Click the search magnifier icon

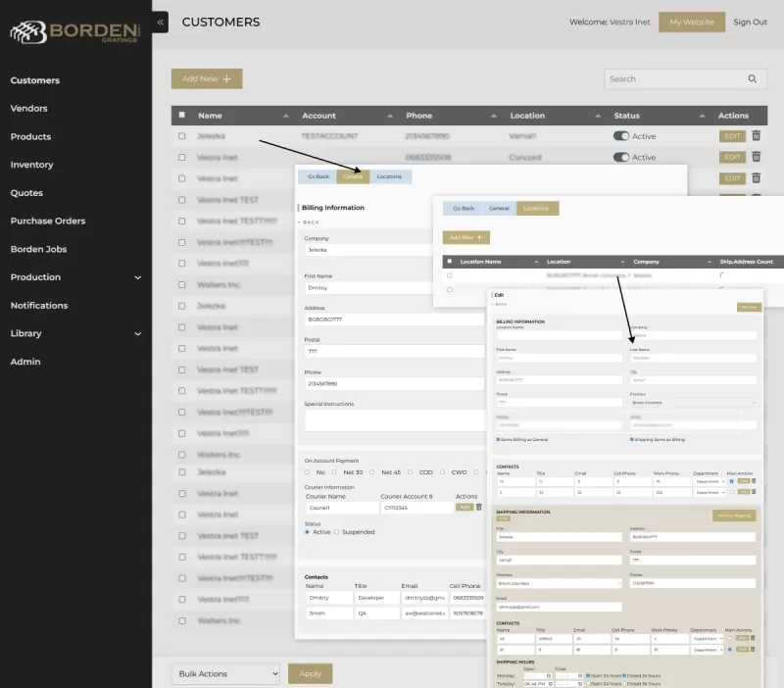tap(753, 79)
